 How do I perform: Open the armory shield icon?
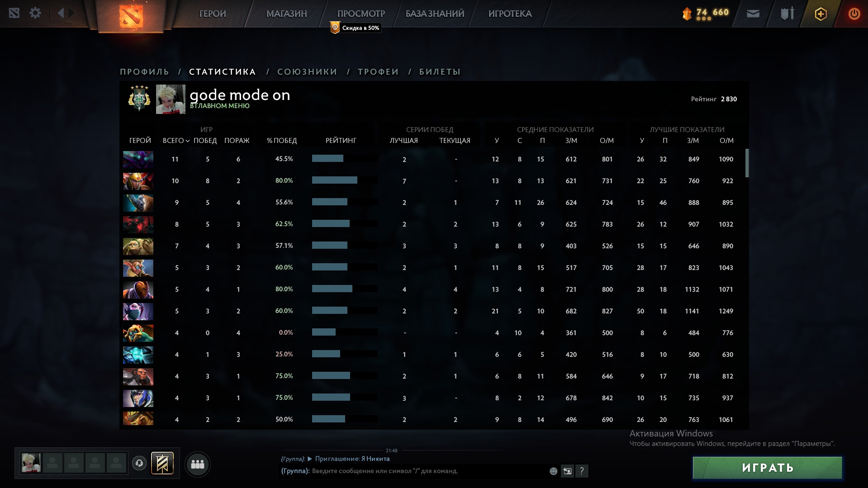click(x=787, y=14)
